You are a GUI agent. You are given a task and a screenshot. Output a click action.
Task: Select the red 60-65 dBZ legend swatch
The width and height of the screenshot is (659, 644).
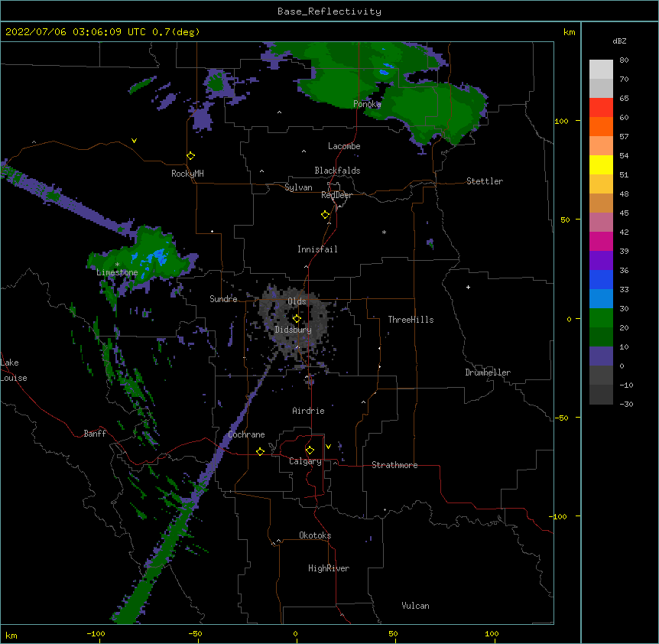pos(601,108)
